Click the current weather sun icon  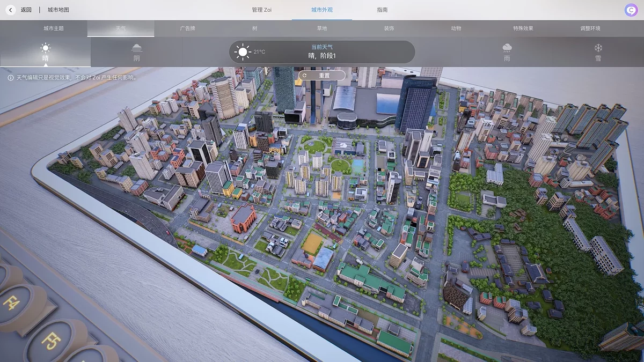click(x=243, y=52)
